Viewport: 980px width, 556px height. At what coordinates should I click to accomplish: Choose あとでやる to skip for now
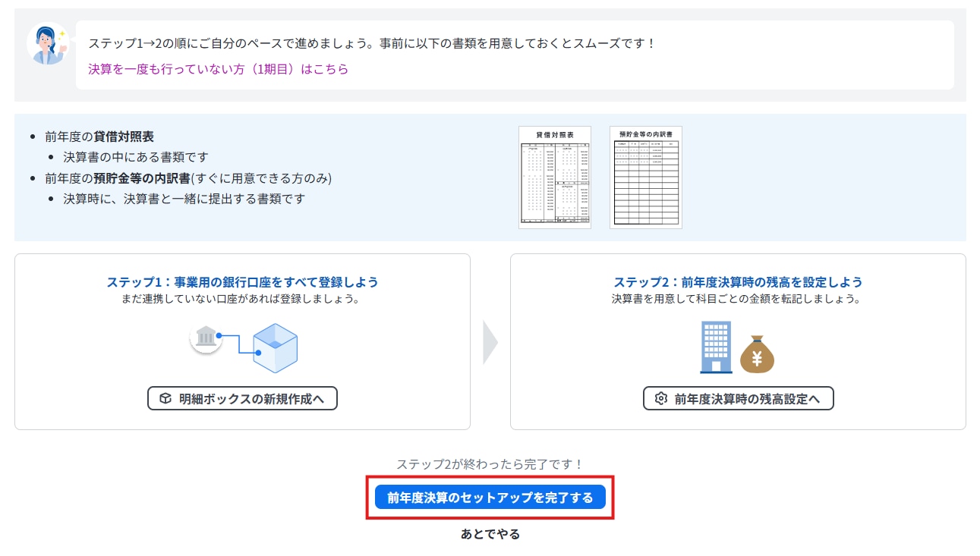[x=490, y=534]
